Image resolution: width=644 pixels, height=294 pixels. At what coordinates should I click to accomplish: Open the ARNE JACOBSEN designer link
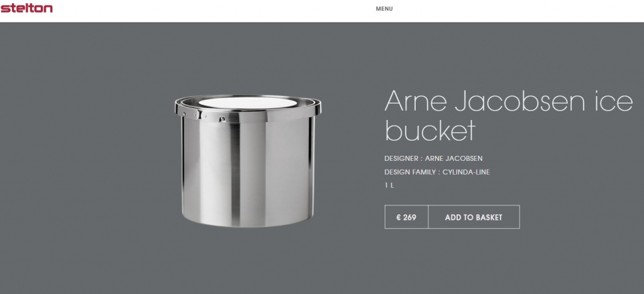click(x=453, y=158)
